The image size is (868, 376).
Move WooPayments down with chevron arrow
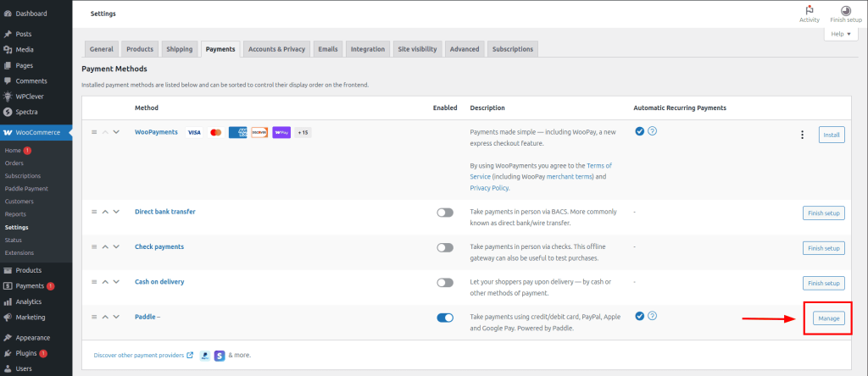click(x=116, y=132)
